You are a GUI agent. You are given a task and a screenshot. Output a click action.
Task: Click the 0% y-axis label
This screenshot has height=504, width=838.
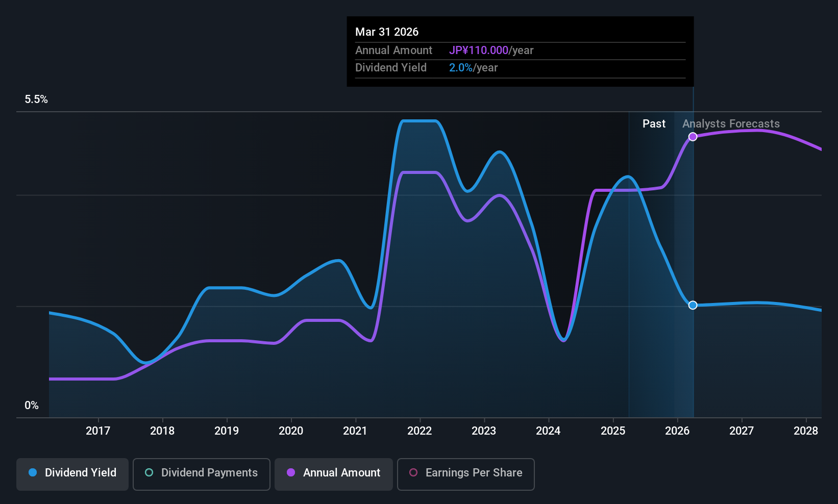pyautogui.click(x=32, y=406)
